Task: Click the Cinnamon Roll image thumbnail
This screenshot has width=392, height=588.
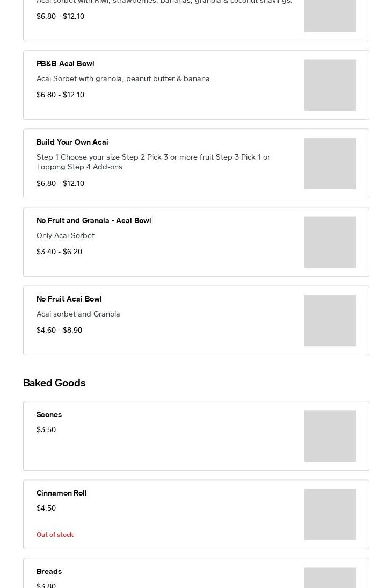Action: click(x=330, y=514)
